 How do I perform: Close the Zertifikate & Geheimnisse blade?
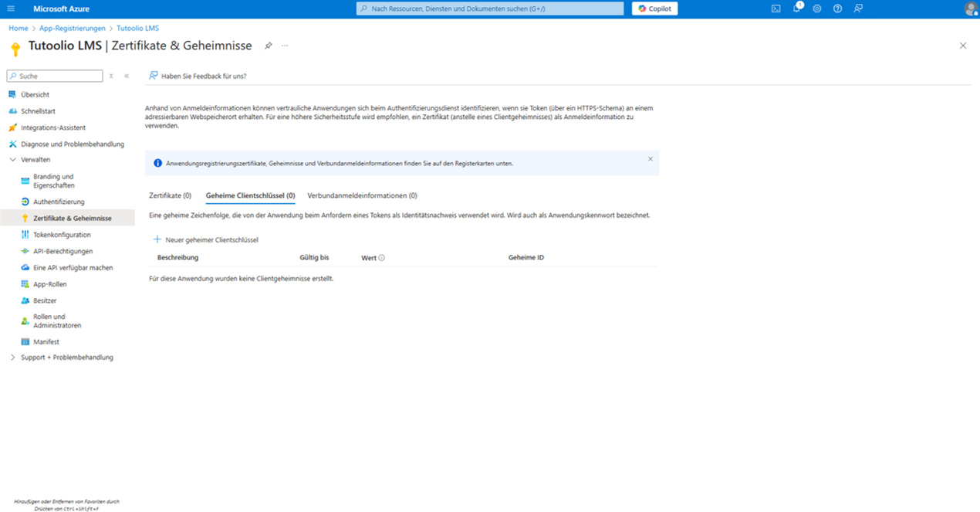[x=963, y=46]
